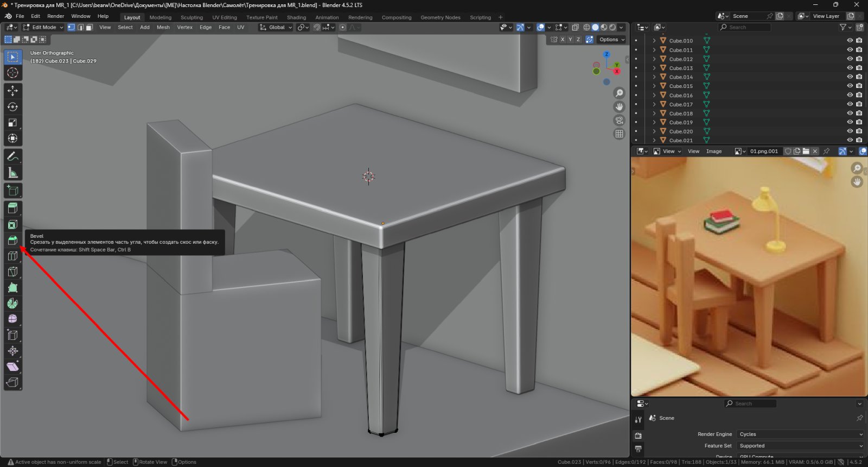The width and height of the screenshot is (868, 467).
Task: Select the Transform tool
Action: coord(13,138)
